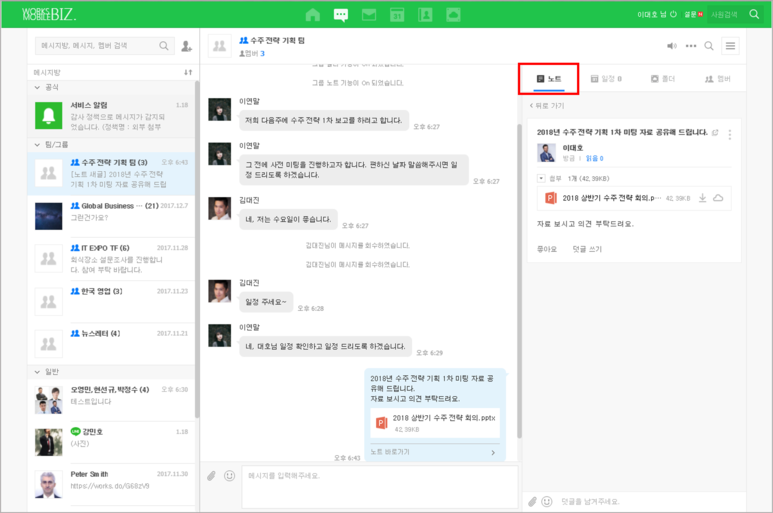Screen dimensions: 773x513
Task: Click the add-member person icon
Action: click(x=186, y=46)
